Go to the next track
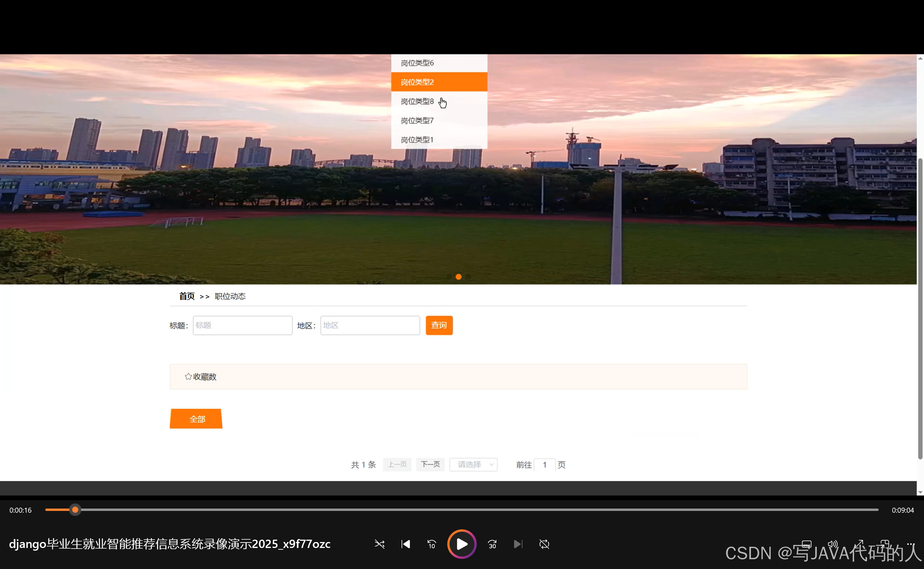Viewport: 924px width, 569px height. point(518,544)
